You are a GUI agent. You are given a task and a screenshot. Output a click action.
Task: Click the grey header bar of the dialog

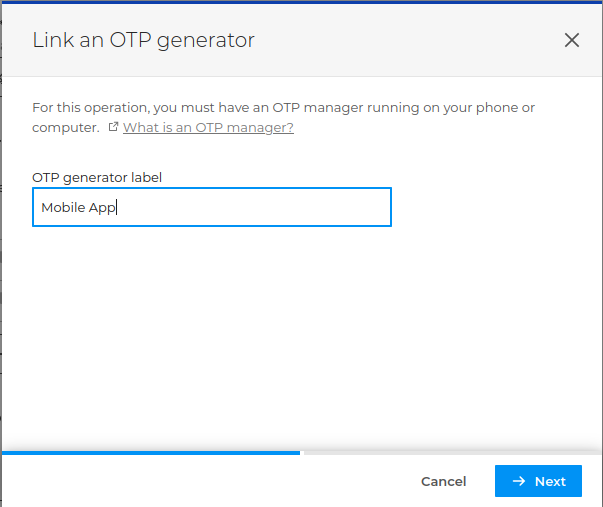tap(400, 40)
